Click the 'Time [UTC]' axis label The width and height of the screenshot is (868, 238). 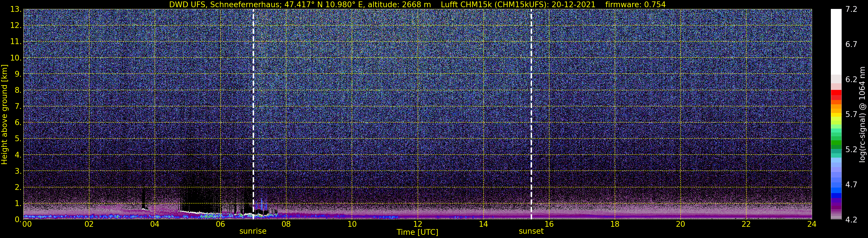pyautogui.click(x=417, y=232)
